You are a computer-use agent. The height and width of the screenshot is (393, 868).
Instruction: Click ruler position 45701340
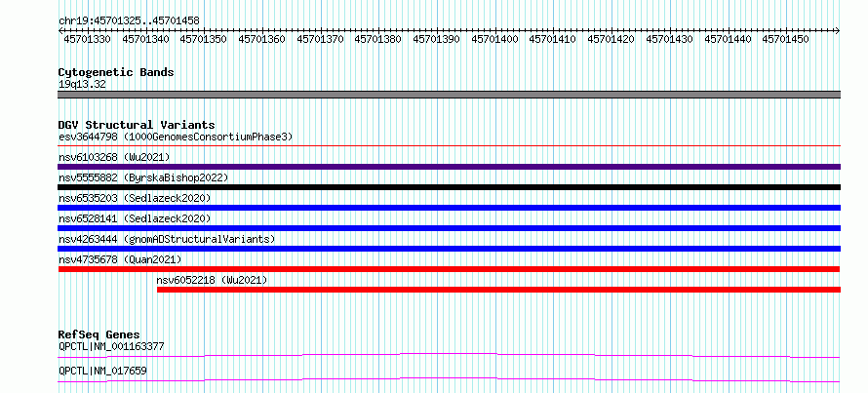click(145, 39)
